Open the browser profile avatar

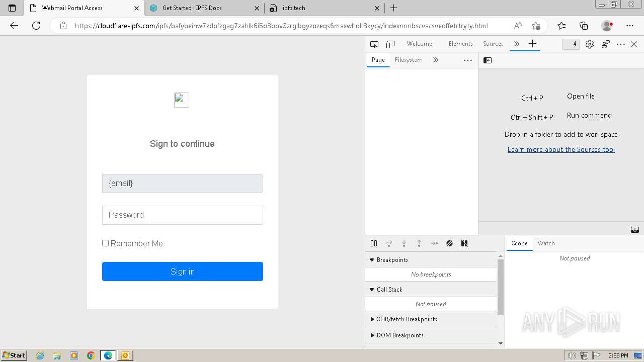coord(607,26)
